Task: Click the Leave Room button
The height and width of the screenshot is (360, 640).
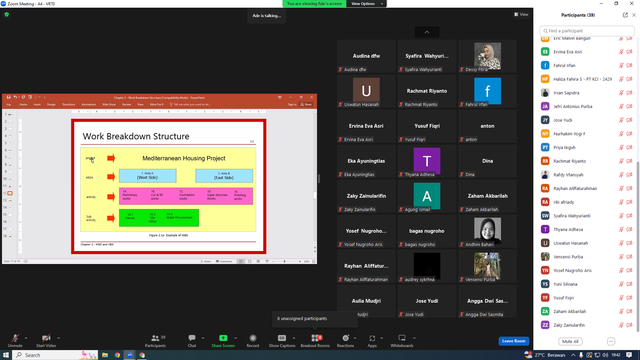Action: tap(513, 341)
